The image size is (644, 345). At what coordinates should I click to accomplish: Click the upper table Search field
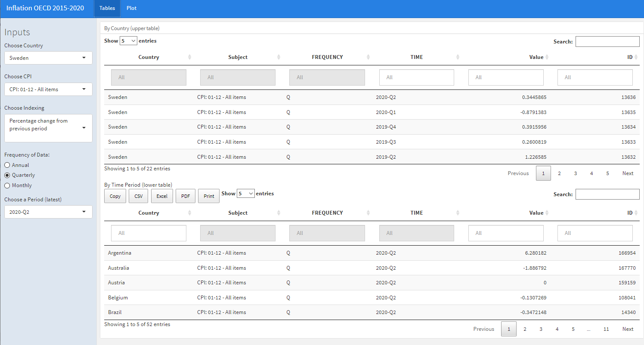pos(607,42)
